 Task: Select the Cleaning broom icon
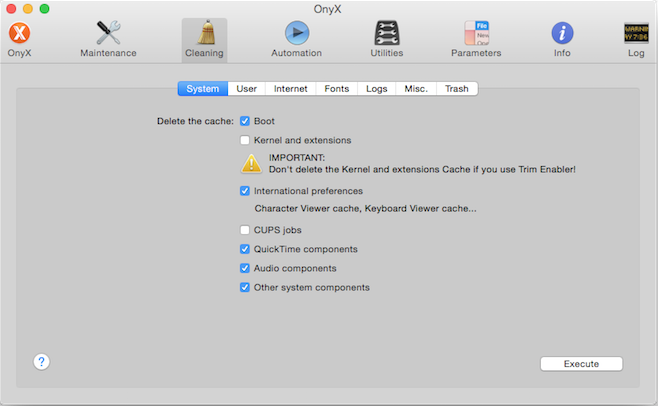click(204, 35)
